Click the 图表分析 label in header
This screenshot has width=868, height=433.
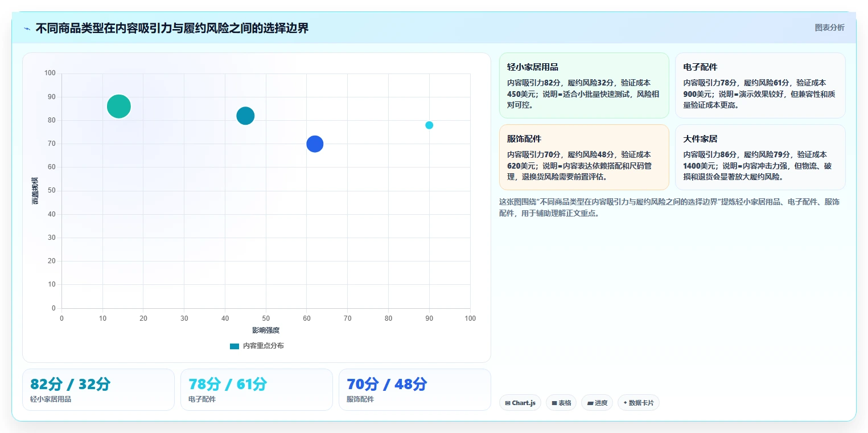click(829, 27)
